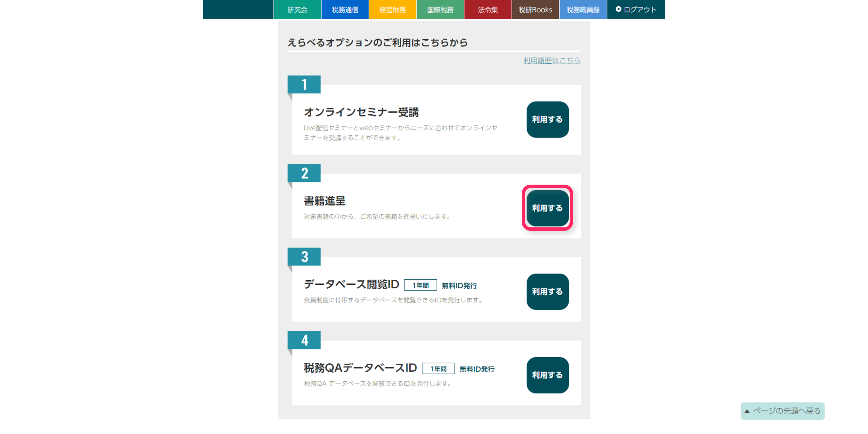Click the number 2 ribbon badge
This screenshot has width=868, height=434.
pyautogui.click(x=304, y=173)
